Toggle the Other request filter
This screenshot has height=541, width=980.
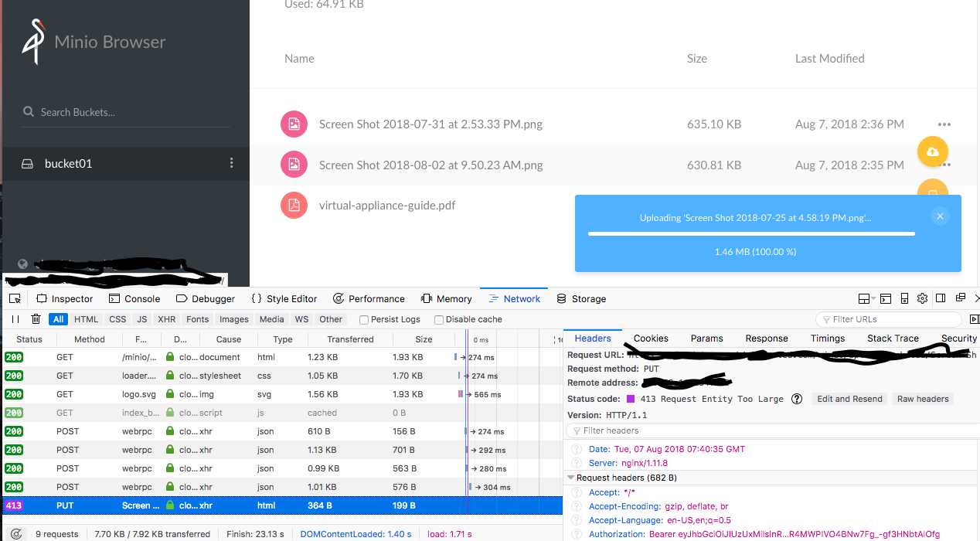[x=331, y=319]
